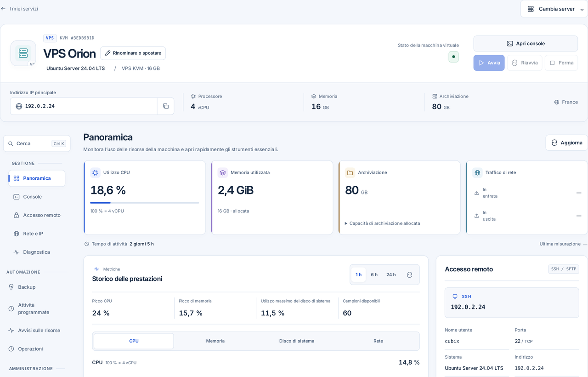Open Backup in the sidebar

(x=37, y=287)
